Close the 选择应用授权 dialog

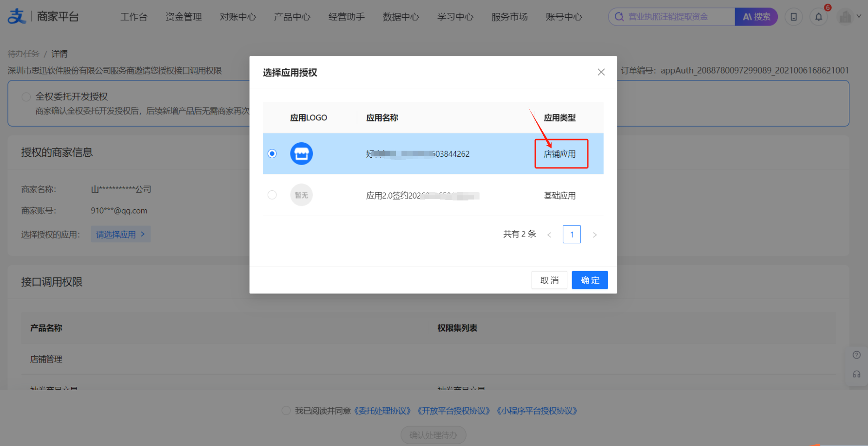pyautogui.click(x=601, y=72)
